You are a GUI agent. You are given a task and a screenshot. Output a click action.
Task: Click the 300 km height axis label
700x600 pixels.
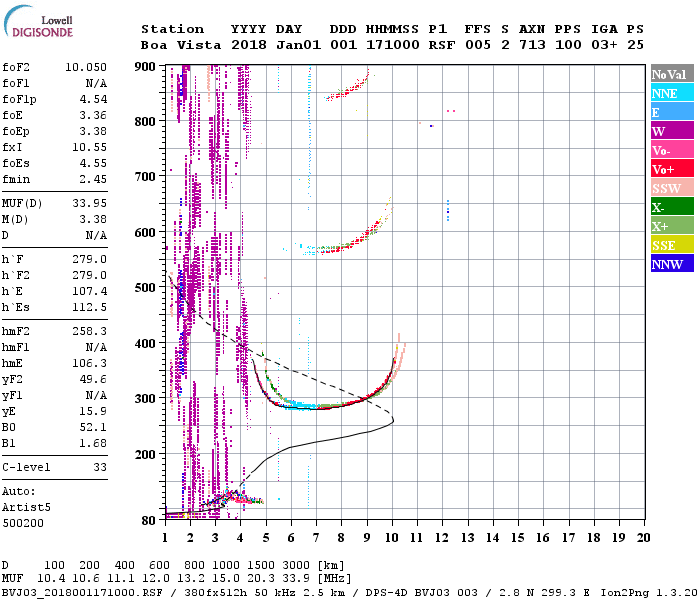(x=145, y=399)
